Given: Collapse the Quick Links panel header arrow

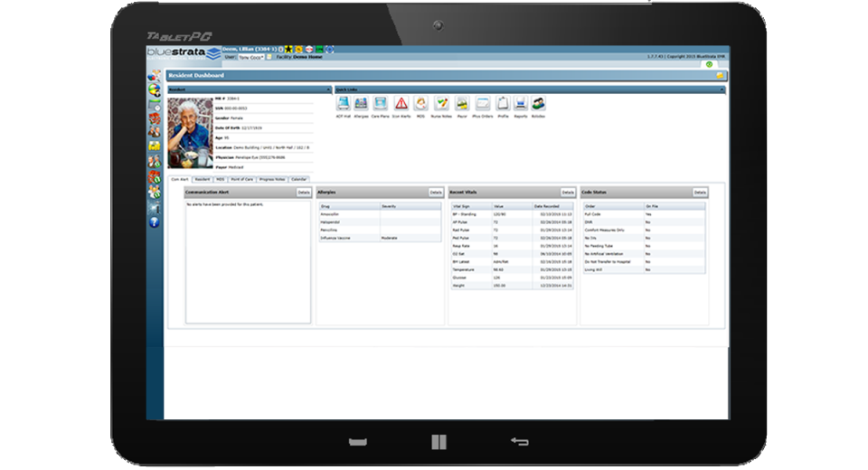Looking at the screenshot, I should coord(722,89).
